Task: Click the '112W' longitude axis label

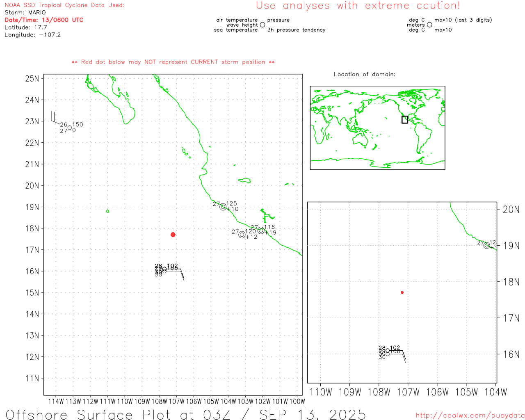Action: (91, 401)
